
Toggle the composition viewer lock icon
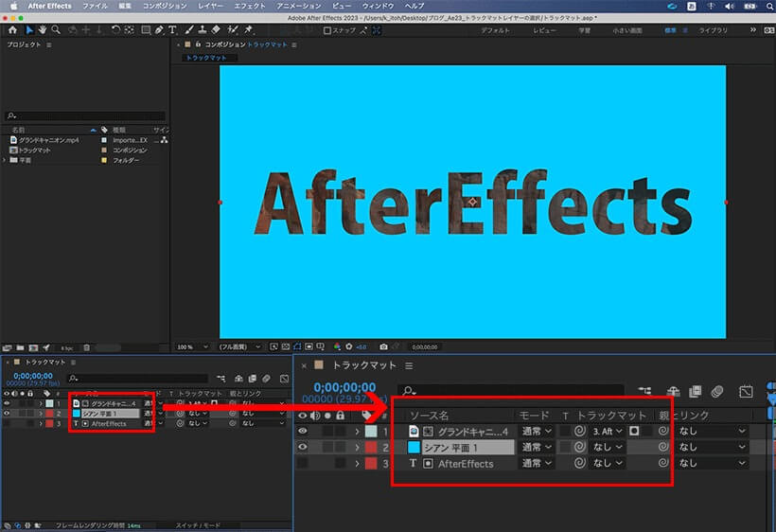(198, 44)
